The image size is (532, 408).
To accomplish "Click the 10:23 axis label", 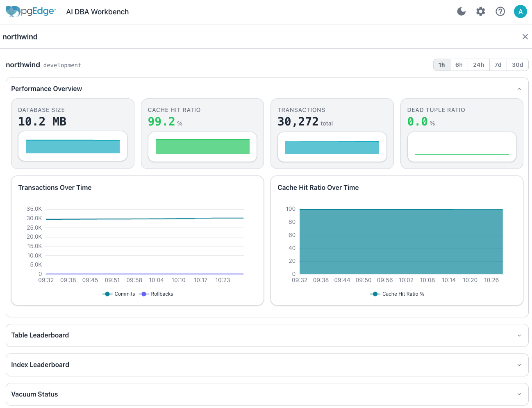I will pos(223,280).
